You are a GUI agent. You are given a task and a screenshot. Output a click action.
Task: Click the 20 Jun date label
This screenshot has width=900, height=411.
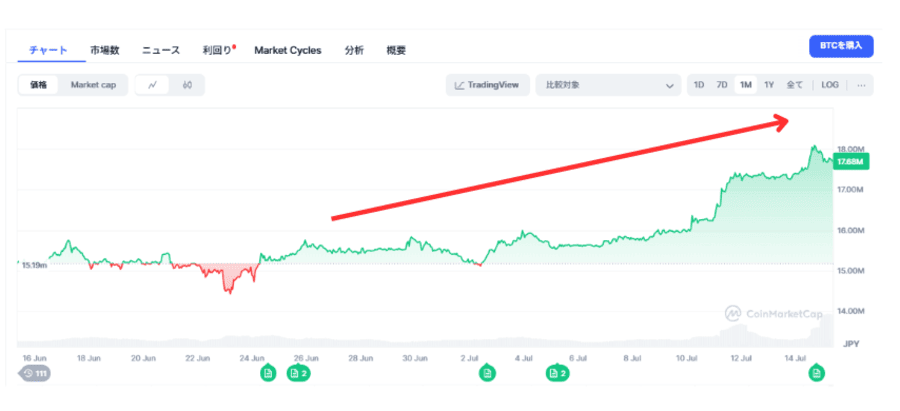[x=143, y=358]
